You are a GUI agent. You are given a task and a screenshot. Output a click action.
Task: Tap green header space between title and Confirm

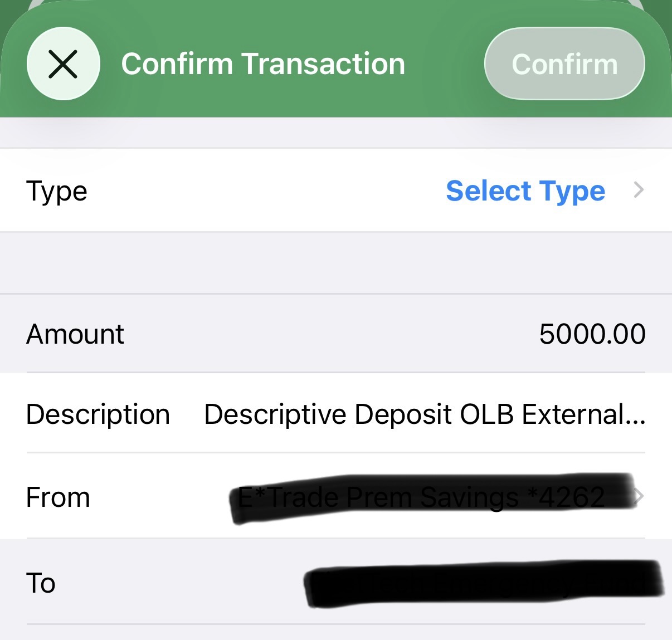tap(446, 63)
